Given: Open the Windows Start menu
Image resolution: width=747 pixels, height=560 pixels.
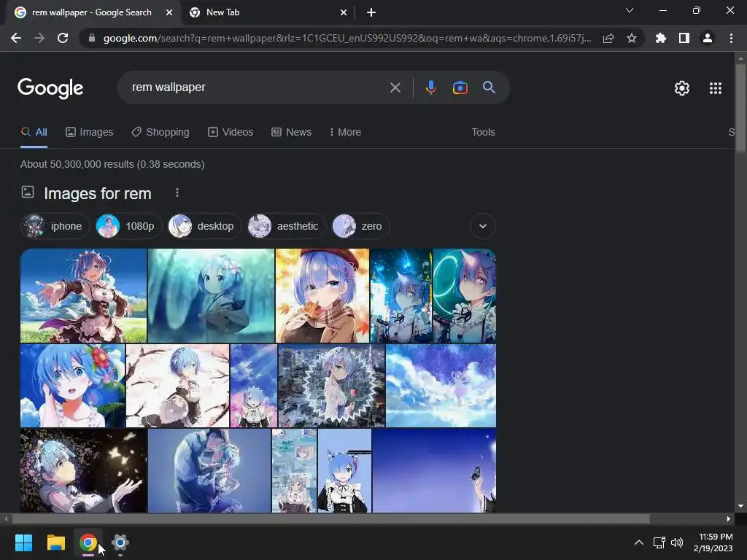Looking at the screenshot, I should click(x=23, y=542).
